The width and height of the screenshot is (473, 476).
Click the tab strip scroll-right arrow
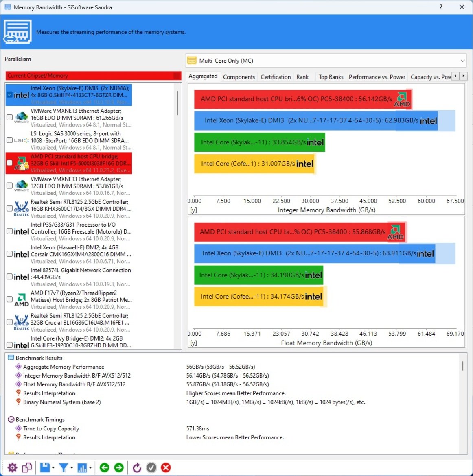click(463, 76)
